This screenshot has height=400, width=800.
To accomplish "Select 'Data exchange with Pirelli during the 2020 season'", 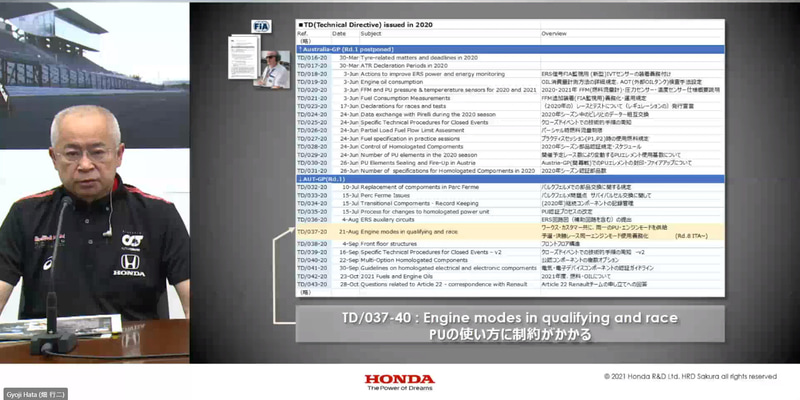I will (428, 114).
